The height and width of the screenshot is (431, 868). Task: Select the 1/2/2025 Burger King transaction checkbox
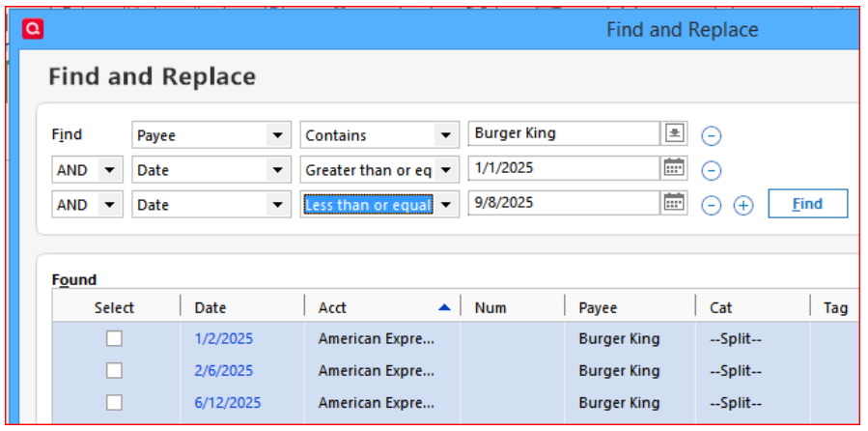pos(114,338)
